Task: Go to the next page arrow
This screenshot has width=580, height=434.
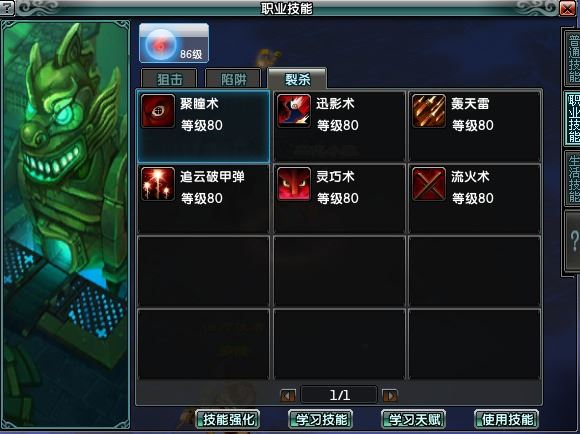Action: (x=390, y=396)
